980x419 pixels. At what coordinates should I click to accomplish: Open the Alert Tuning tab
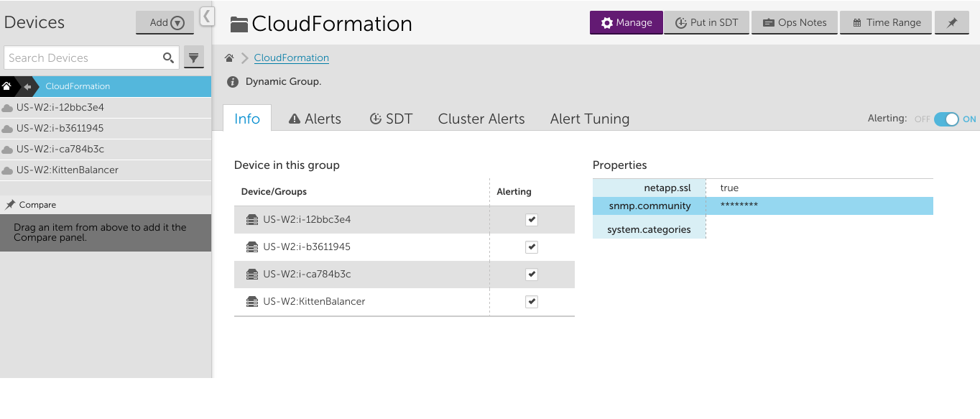click(590, 119)
